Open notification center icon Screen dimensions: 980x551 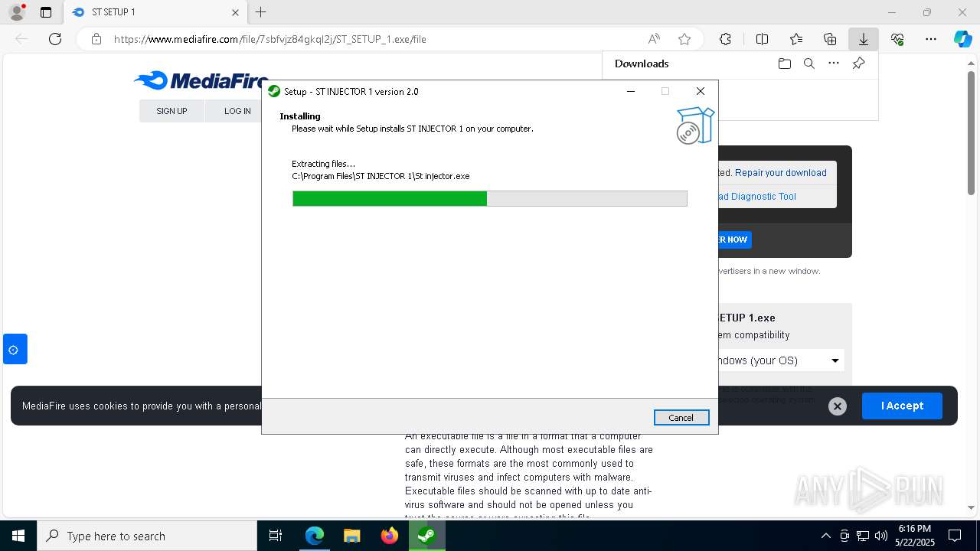pyautogui.click(x=955, y=536)
